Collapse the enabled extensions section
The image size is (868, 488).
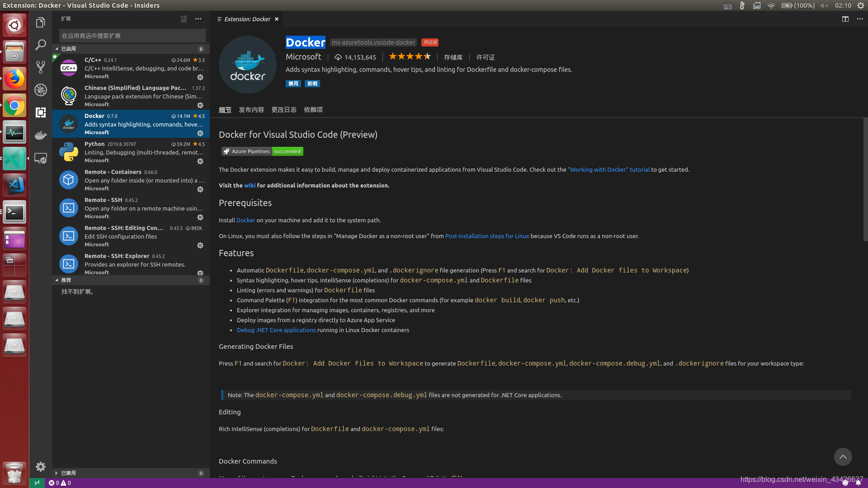[x=131, y=49]
